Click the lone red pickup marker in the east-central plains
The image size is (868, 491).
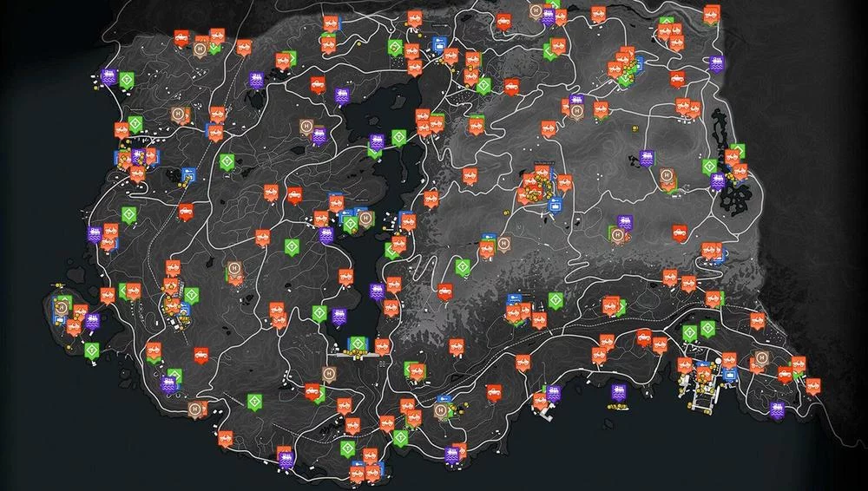pyautogui.click(x=680, y=233)
